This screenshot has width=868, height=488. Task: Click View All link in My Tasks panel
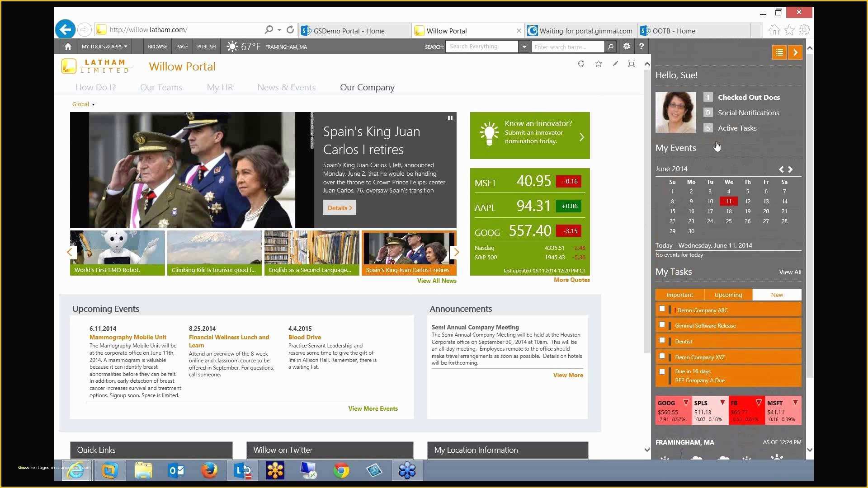coord(789,272)
